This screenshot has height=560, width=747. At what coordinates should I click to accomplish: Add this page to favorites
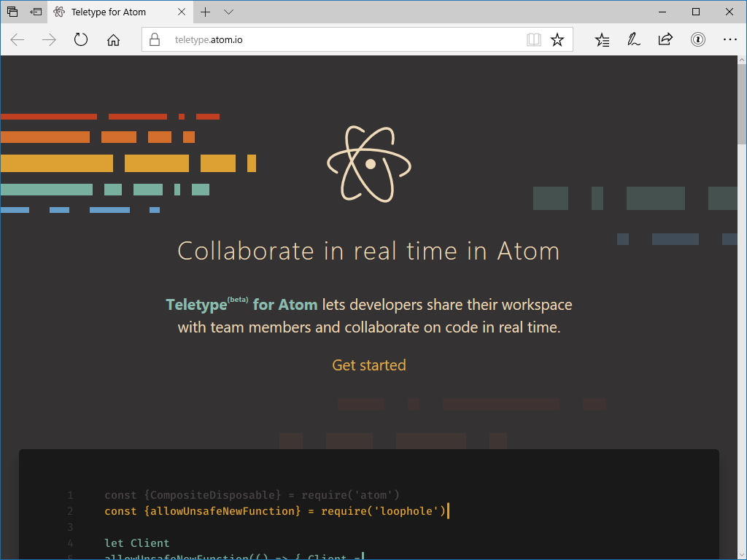coord(558,39)
